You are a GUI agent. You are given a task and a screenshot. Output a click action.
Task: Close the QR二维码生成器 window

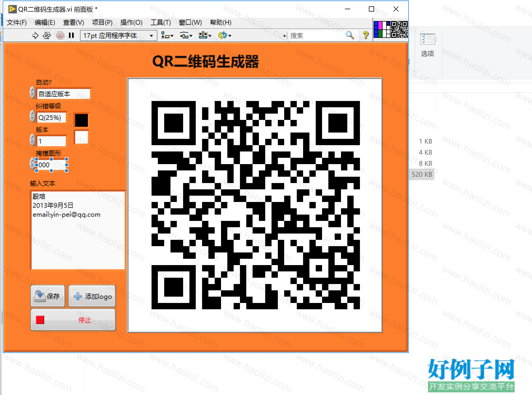click(396, 9)
